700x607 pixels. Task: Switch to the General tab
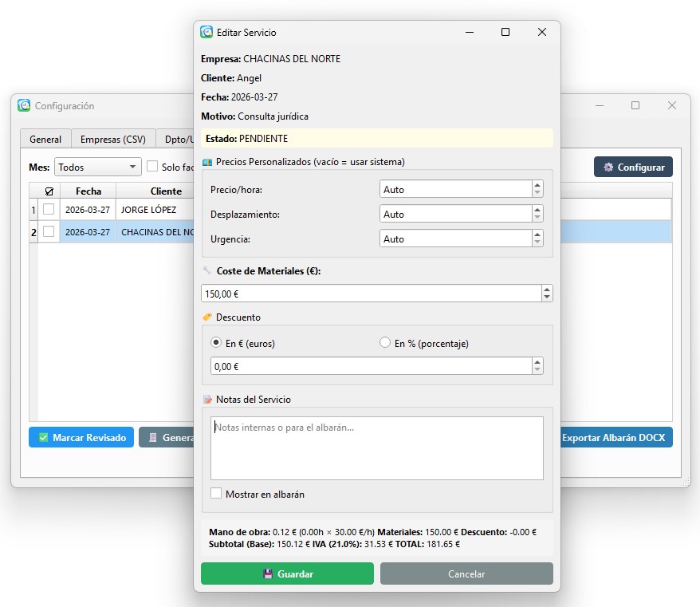click(45, 139)
